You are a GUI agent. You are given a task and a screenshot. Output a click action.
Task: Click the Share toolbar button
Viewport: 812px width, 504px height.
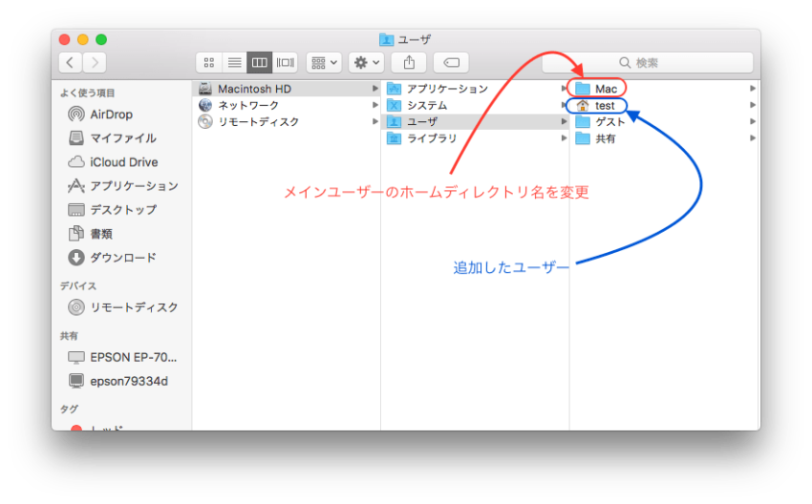coord(409,63)
